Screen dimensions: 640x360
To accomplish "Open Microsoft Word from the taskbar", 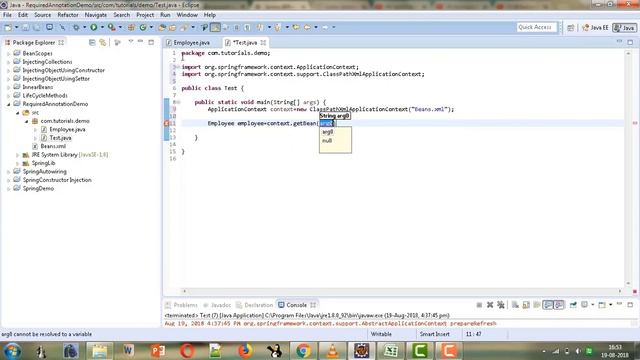I will click(x=129, y=351).
